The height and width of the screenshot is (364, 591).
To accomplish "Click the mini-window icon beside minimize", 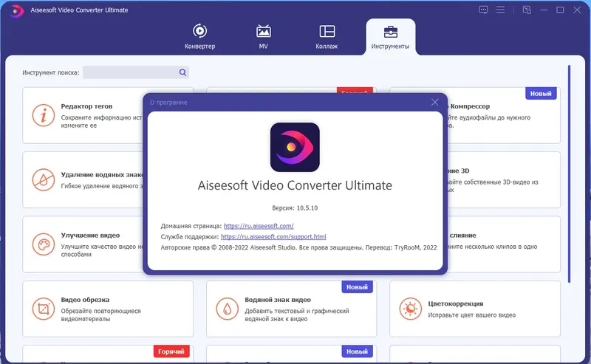I will (x=527, y=10).
